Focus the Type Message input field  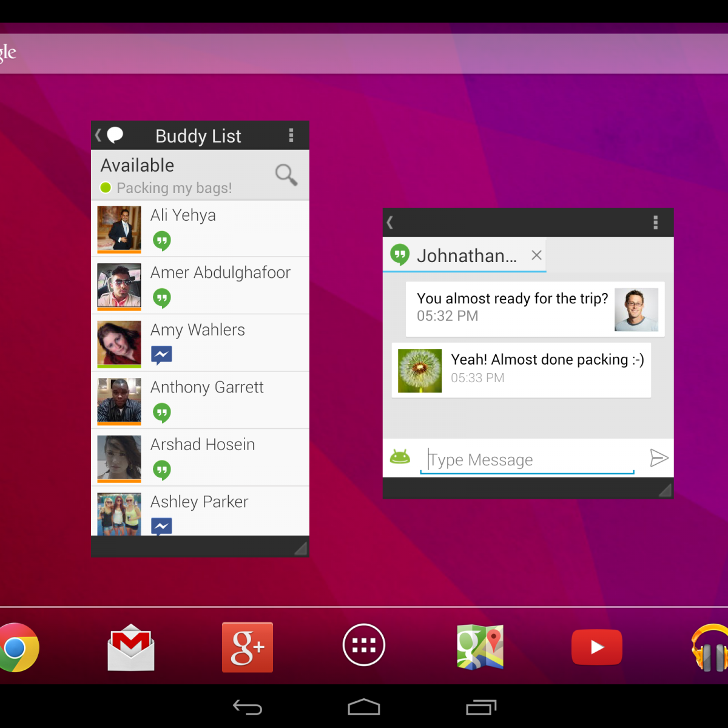527,460
